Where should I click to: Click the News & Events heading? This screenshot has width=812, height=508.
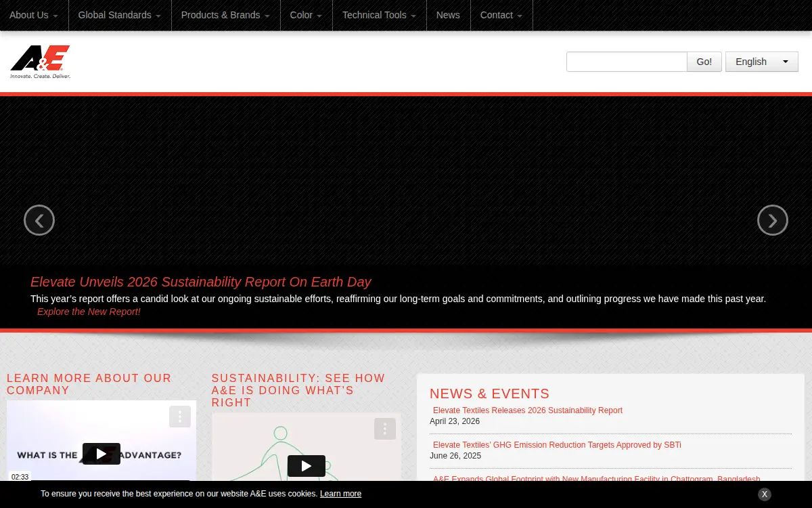tap(489, 394)
